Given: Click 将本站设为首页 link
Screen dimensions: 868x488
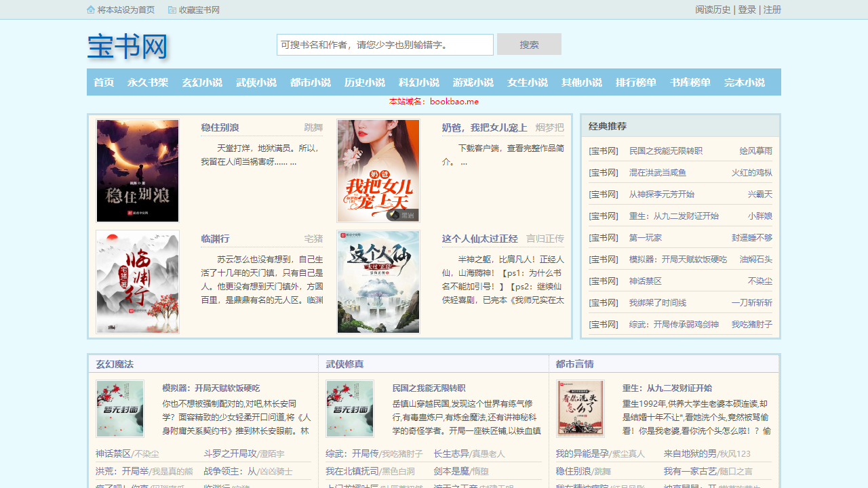Looking at the screenshot, I should click(126, 9).
